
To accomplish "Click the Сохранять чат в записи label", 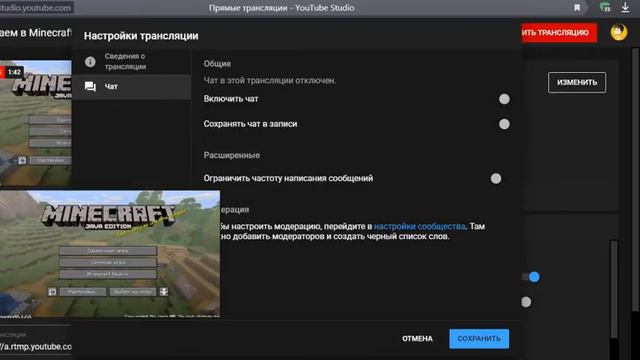I will coord(250,124).
